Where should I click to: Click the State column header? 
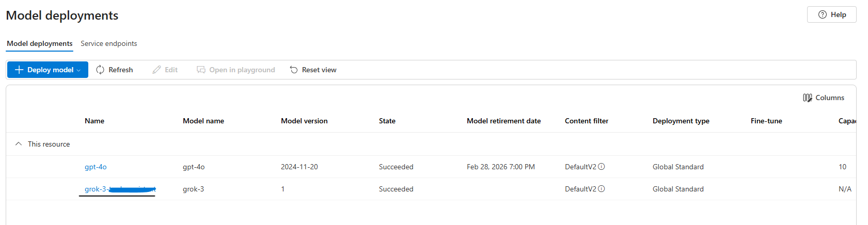pyautogui.click(x=387, y=121)
